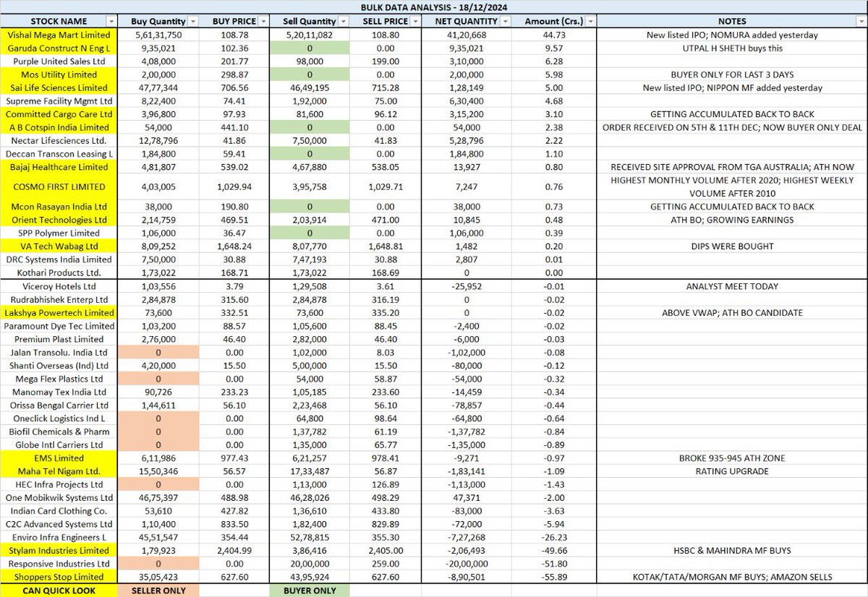This screenshot has height=597, width=868.
Task: Select the amount value 44.73
Action: [x=554, y=35]
